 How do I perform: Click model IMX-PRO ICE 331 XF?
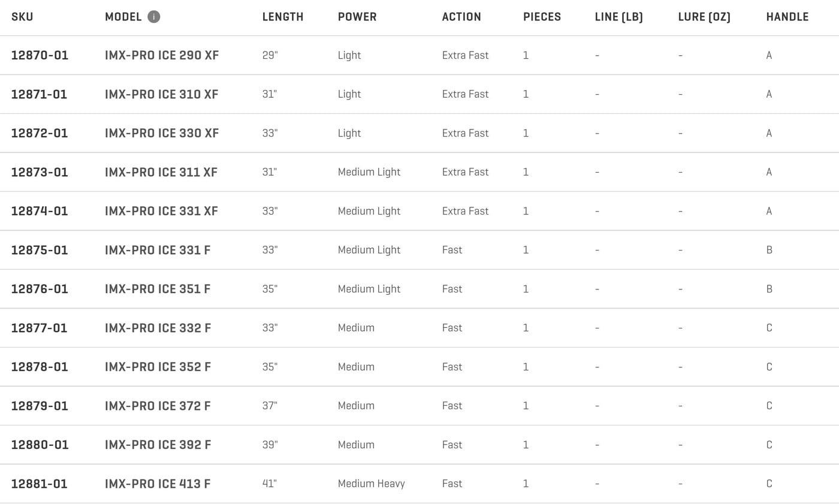161,211
